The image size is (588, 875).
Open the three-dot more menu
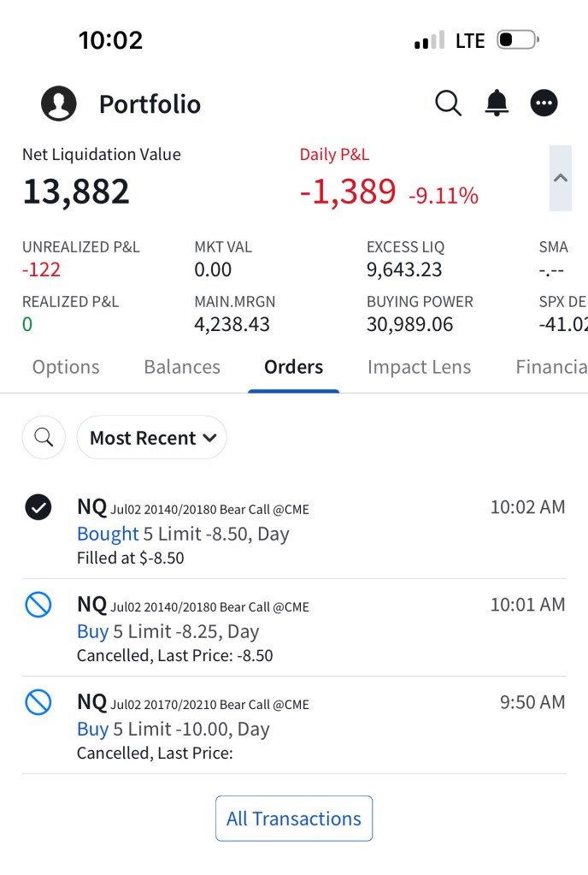point(544,103)
